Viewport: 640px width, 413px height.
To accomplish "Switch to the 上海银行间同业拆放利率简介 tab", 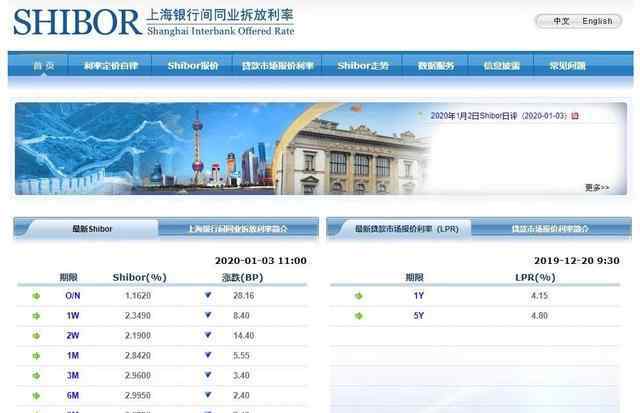I will click(238, 229).
